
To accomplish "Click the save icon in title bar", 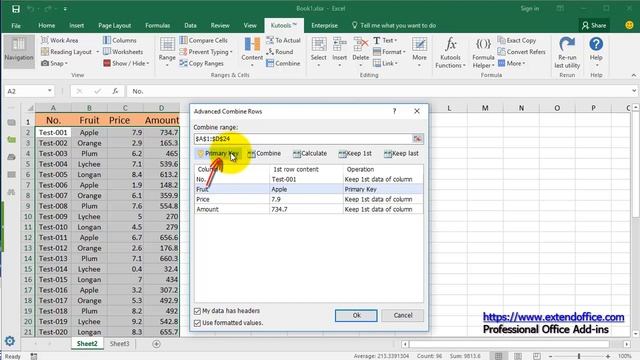I will (x=16, y=9).
